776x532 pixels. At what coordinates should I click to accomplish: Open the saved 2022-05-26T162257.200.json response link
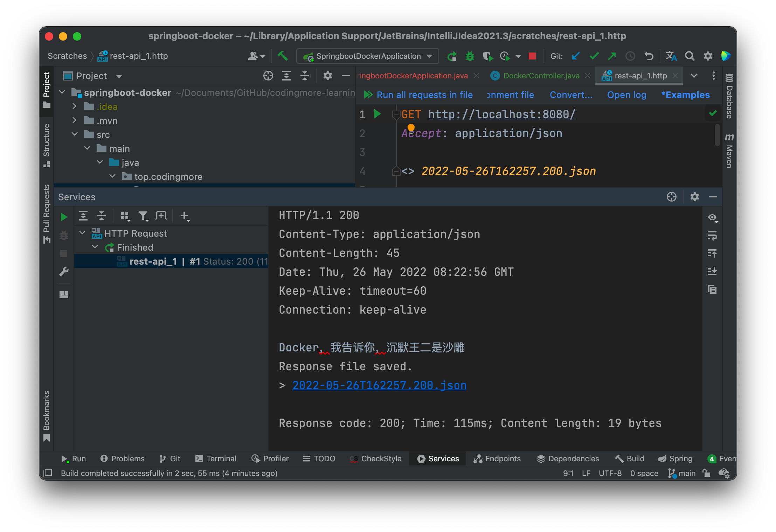pos(379,385)
